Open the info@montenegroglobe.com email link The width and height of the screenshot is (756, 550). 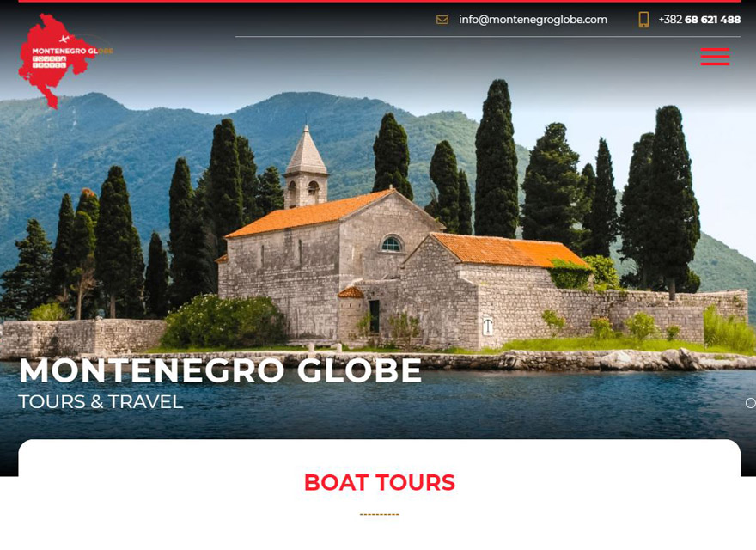[x=533, y=20]
